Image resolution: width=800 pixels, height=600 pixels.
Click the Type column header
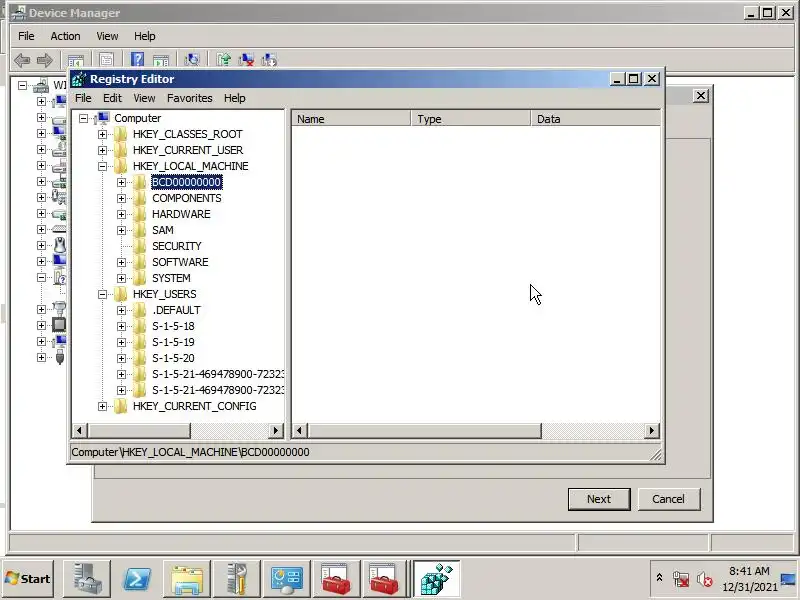470,119
